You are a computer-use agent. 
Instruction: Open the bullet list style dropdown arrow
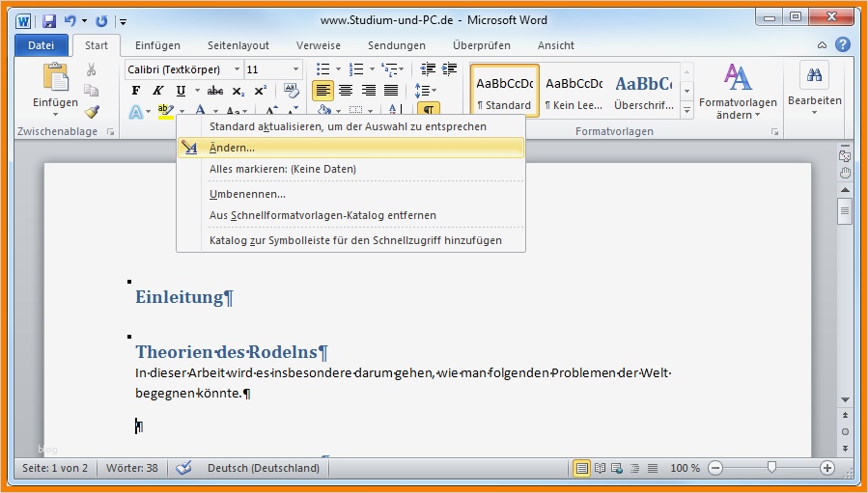pyautogui.click(x=338, y=69)
